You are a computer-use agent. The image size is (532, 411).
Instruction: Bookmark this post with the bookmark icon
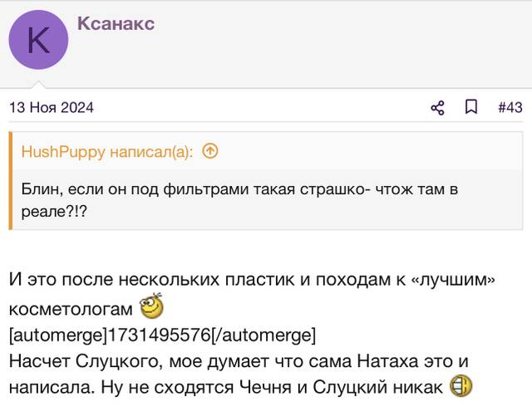tap(471, 107)
